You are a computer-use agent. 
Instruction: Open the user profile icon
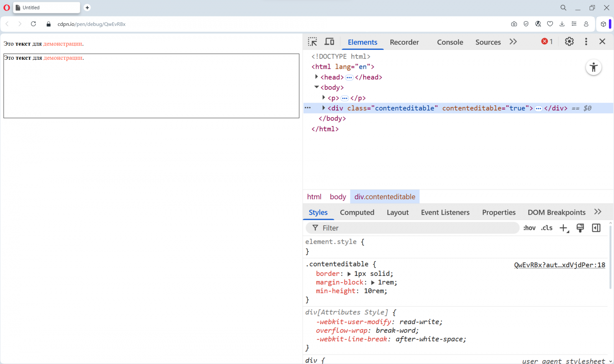586,24
